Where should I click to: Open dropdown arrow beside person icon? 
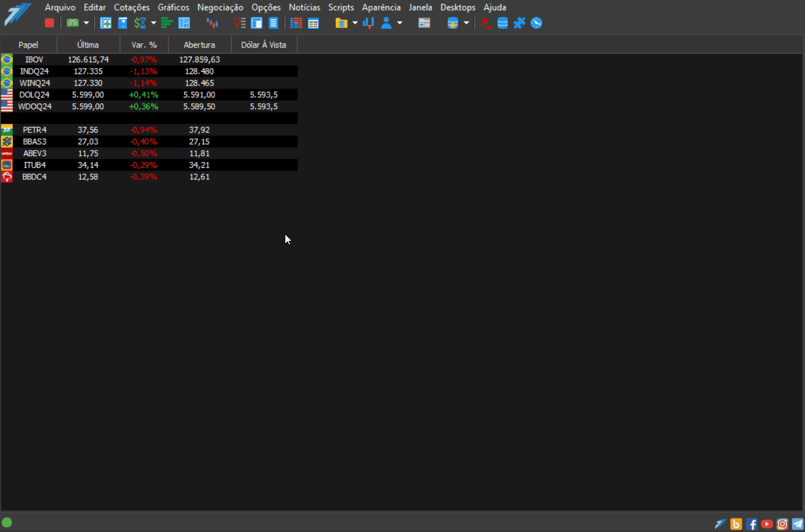click(x=400, y=23)
